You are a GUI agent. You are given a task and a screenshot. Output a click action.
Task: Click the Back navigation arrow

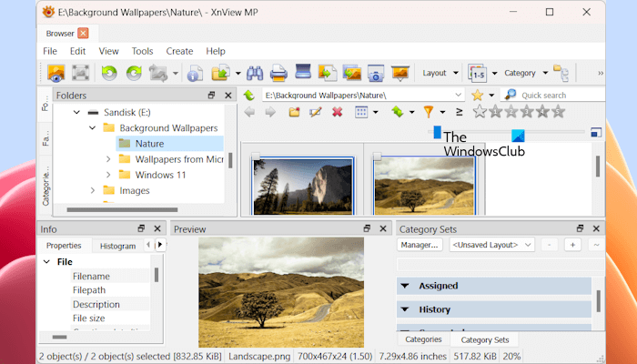(249, 112)
